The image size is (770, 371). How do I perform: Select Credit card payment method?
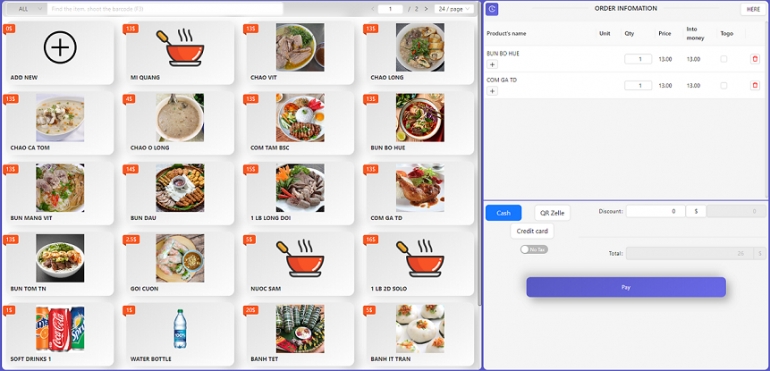pos(532,231)
